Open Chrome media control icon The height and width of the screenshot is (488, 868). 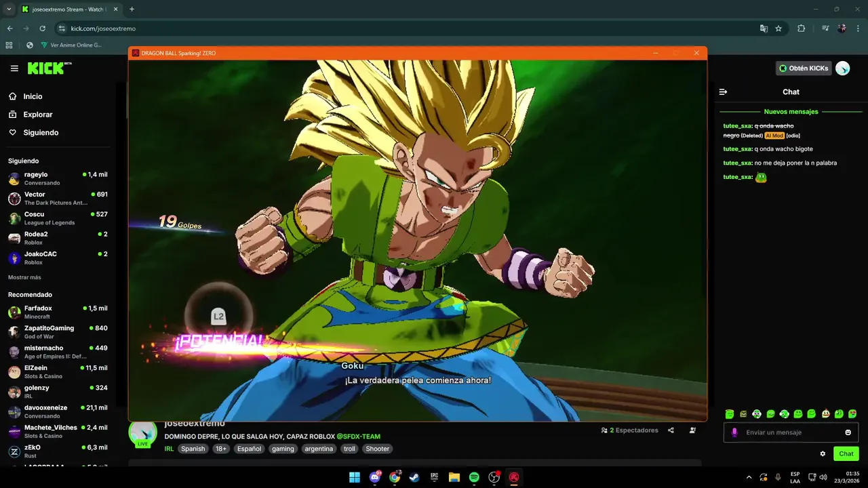click(x=825, y=28)
